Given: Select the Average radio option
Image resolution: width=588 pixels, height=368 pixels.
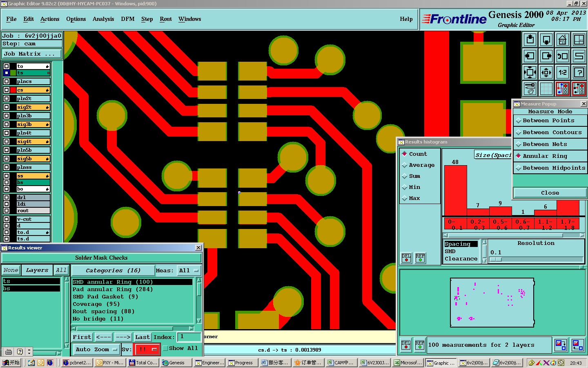Looking at the screenshot, I should pyautogui.click(x=405, y=165).
